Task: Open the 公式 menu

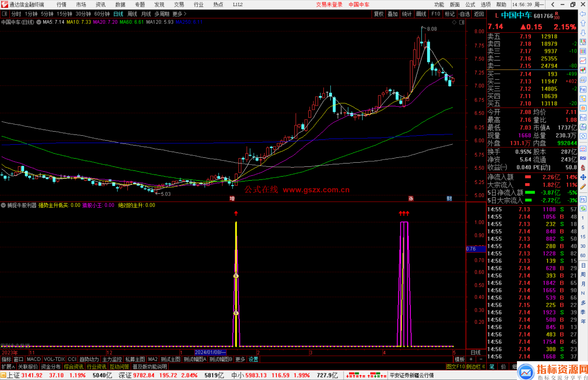Action: click(470, 4)
